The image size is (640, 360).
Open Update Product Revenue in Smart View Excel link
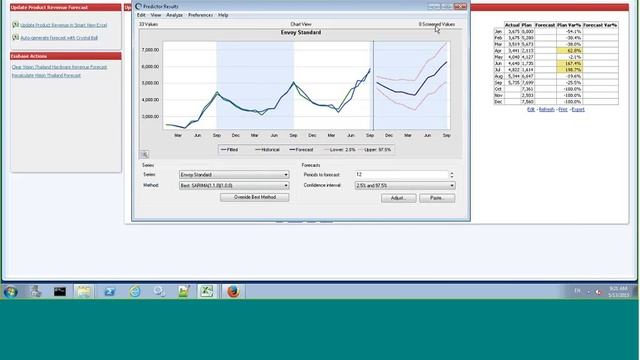[x=64, y=25]
